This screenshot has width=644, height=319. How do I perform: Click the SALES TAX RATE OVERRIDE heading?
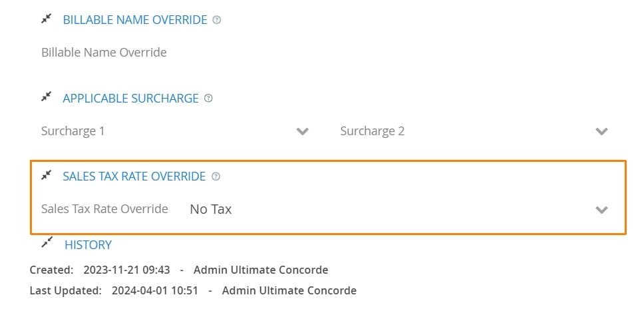pyautogui.click(x=134, y=176)
